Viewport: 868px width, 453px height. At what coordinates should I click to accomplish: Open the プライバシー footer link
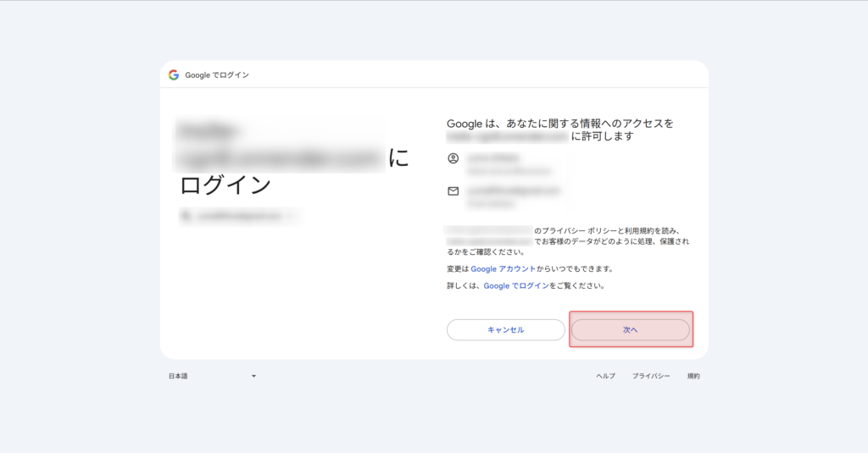coord(651,376)
